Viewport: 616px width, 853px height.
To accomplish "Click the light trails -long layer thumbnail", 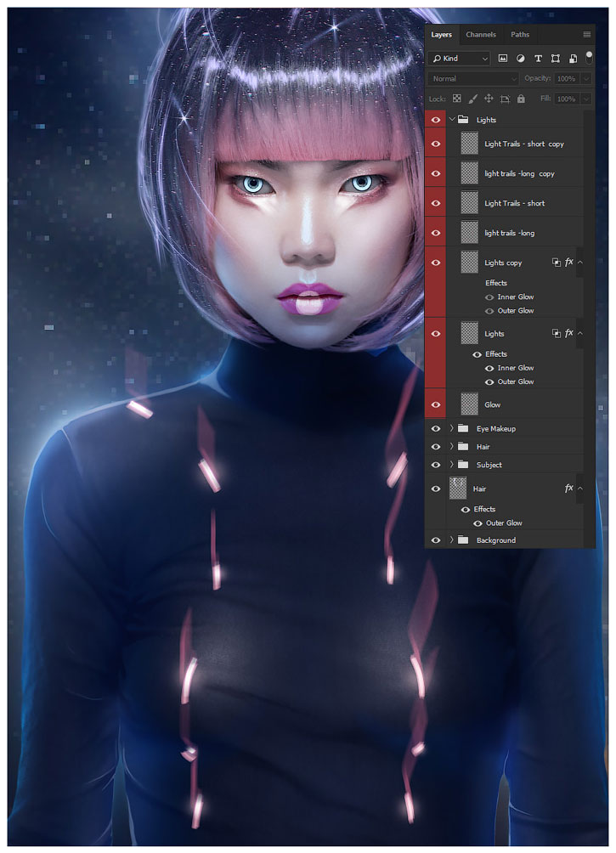I will (469, 233).
